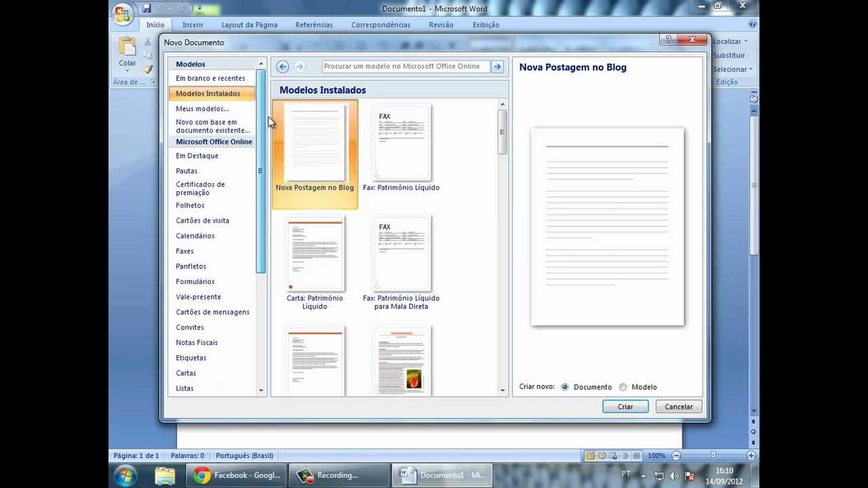Click the Colar paste clipboard icon
This screenshot has width=868, height=488.
[127, 46]
